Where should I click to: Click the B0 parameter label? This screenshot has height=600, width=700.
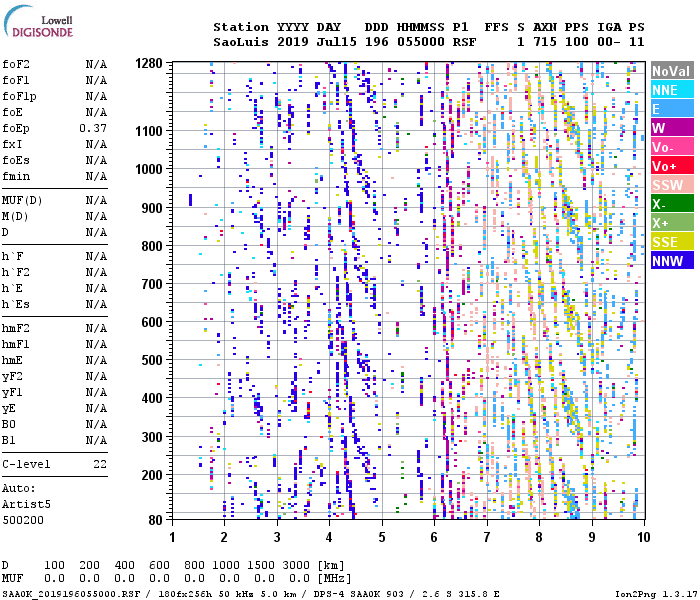point(8,424)
